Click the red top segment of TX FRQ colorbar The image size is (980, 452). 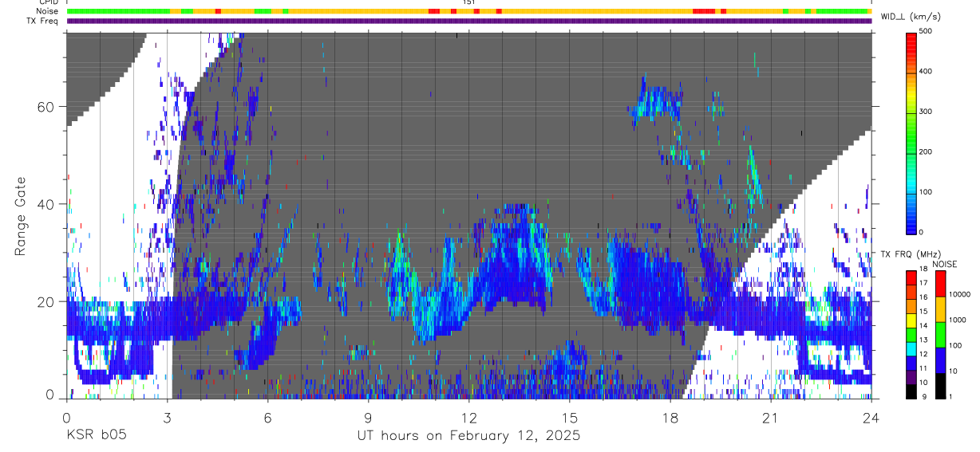(912, 278)
